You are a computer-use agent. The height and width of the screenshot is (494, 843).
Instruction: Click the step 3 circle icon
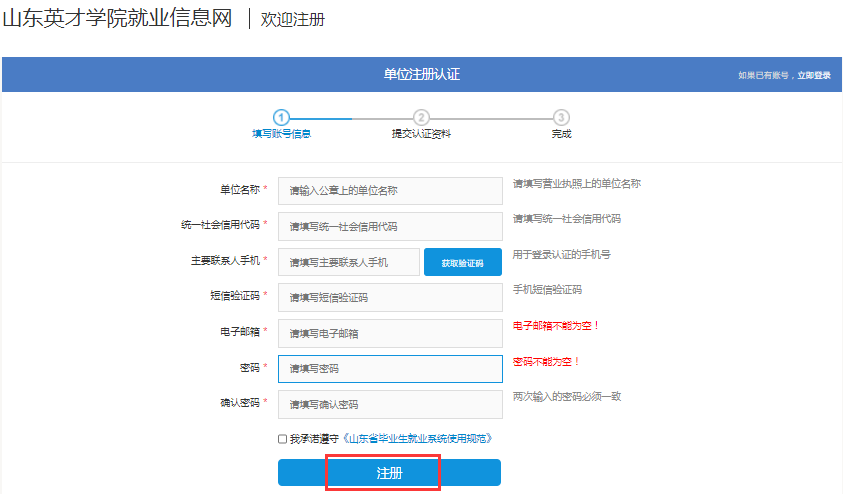click(561, 117)
